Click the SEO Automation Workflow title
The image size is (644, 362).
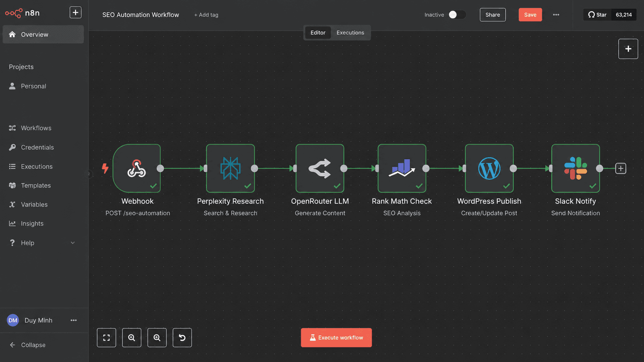[x=141, y=15]
